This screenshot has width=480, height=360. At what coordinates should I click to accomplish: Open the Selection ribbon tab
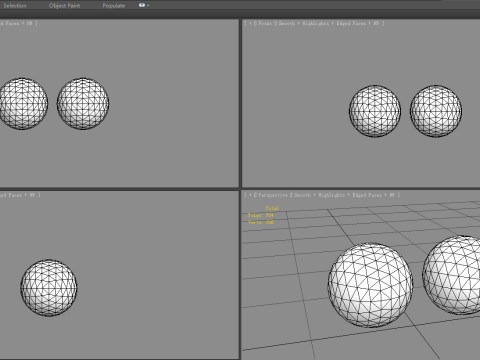(15, 6)
